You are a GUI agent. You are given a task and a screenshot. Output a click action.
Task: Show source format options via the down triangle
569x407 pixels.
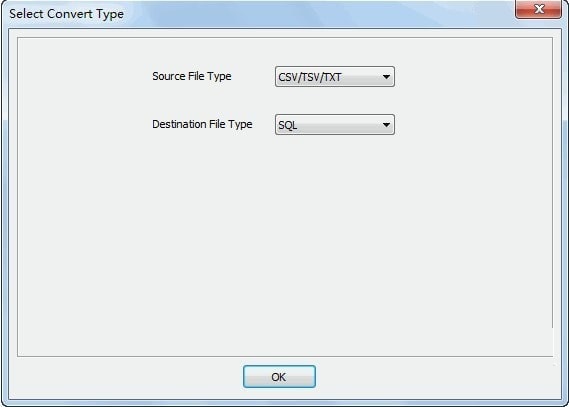pos(386,77)
